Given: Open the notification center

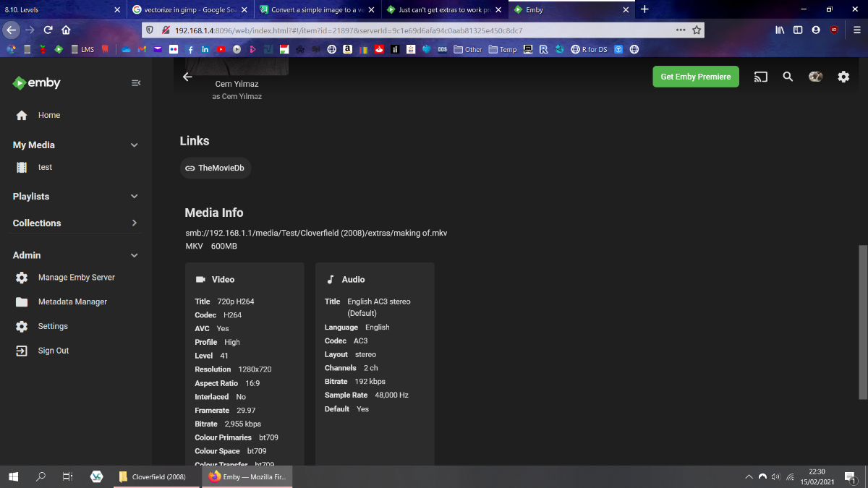Looking at the screenshot, I should click(x=849, y=477).
